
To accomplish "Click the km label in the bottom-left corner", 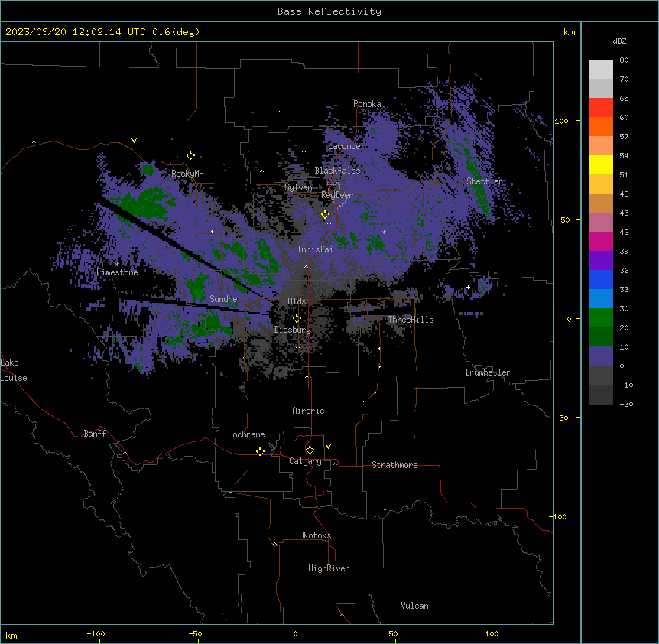I will click(x=11, y=636).
